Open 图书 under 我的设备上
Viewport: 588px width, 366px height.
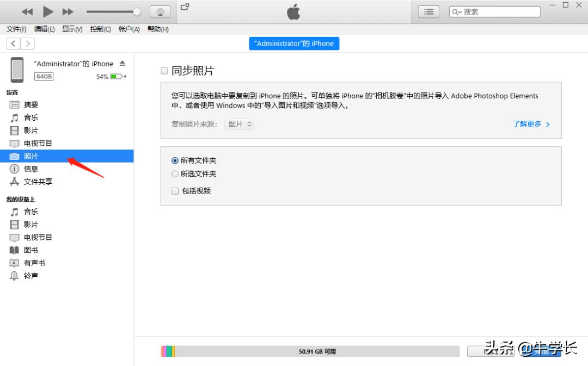coord(31,250)
